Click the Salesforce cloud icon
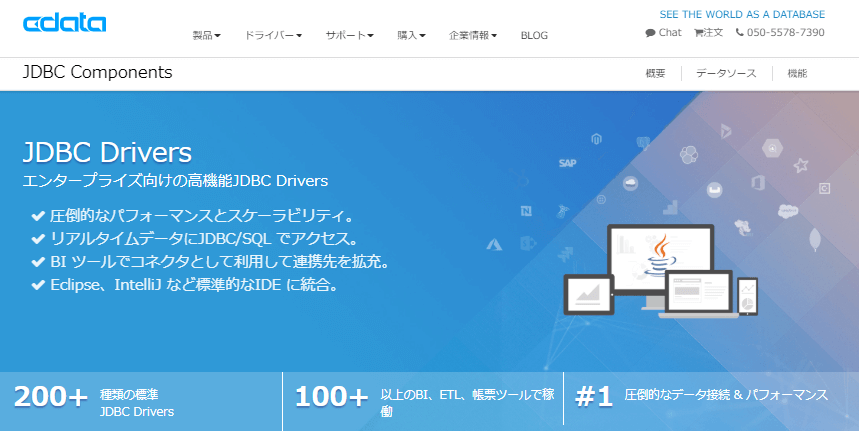859x431 pixels. click(788, 211)
